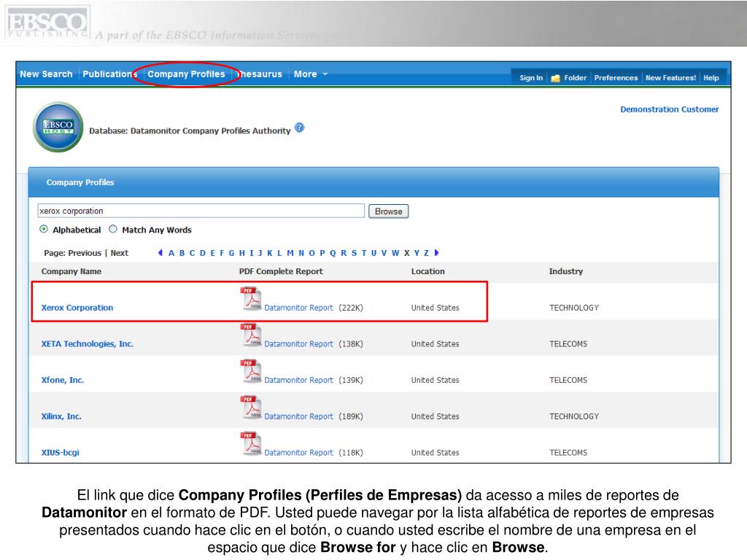Click the database help question mark icon
Viewport: 747px width, 560px height.
coord(299,128)
